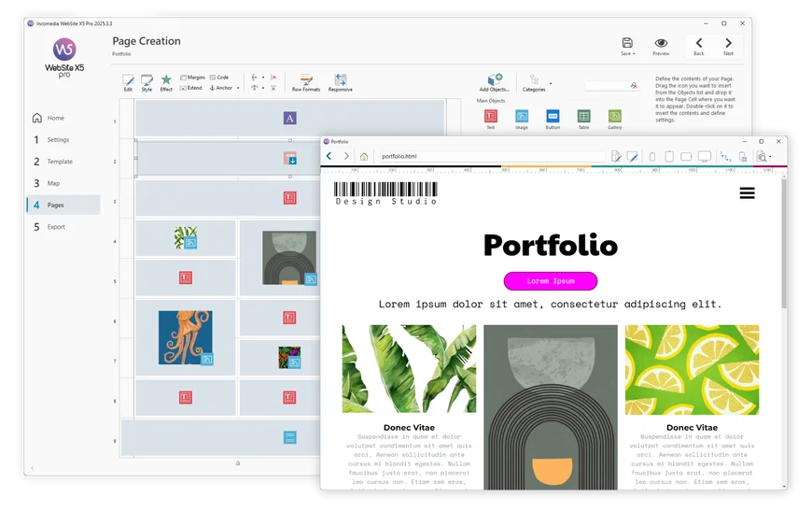Switch preview to desktop monitor view
Image resolution: width=812 pixels, height=511 pixels.
pyautogui.click(x=704, y=156)
